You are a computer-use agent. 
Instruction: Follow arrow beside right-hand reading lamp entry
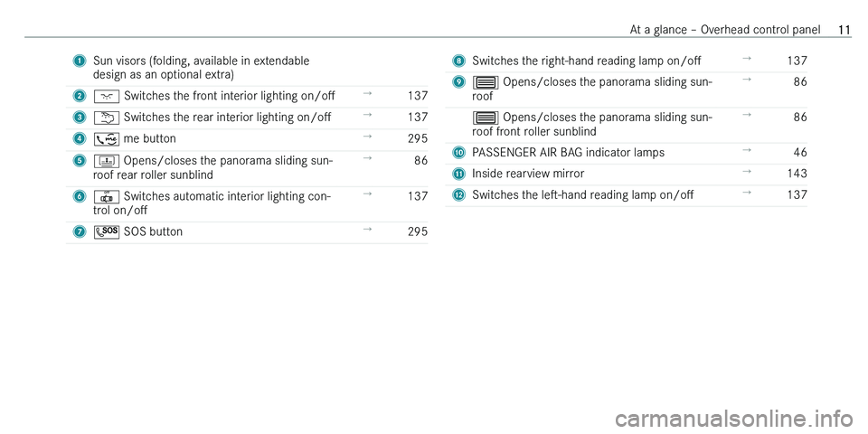click(748, 59)
